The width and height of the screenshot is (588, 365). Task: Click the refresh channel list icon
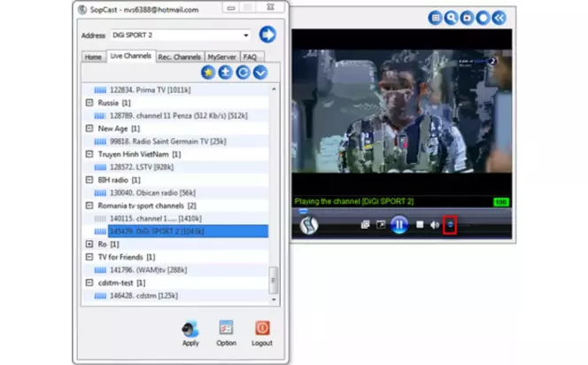click(x=243, y=73)
